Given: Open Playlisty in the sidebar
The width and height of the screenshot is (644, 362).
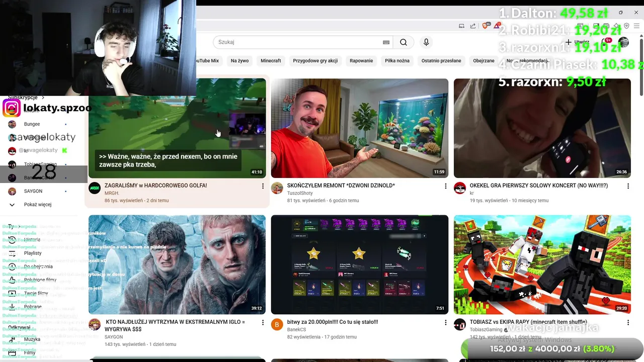Looking at the screenshot, I should tap(33, 253).
